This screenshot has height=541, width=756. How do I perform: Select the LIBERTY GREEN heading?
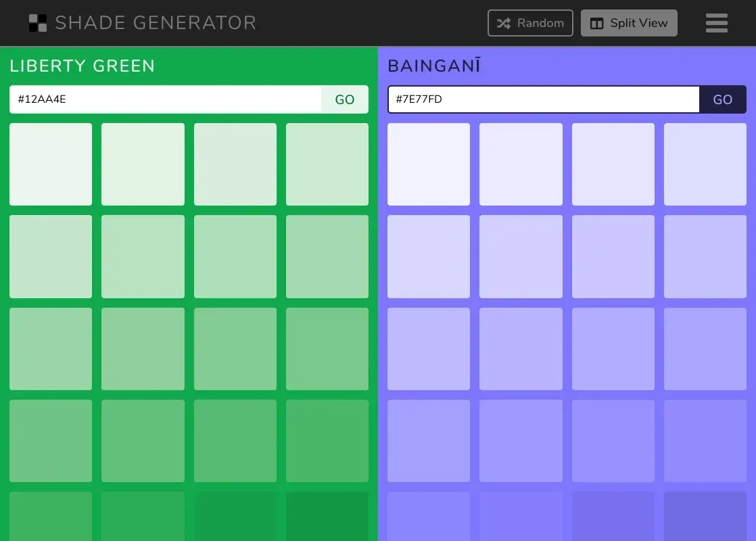point(82,66)
